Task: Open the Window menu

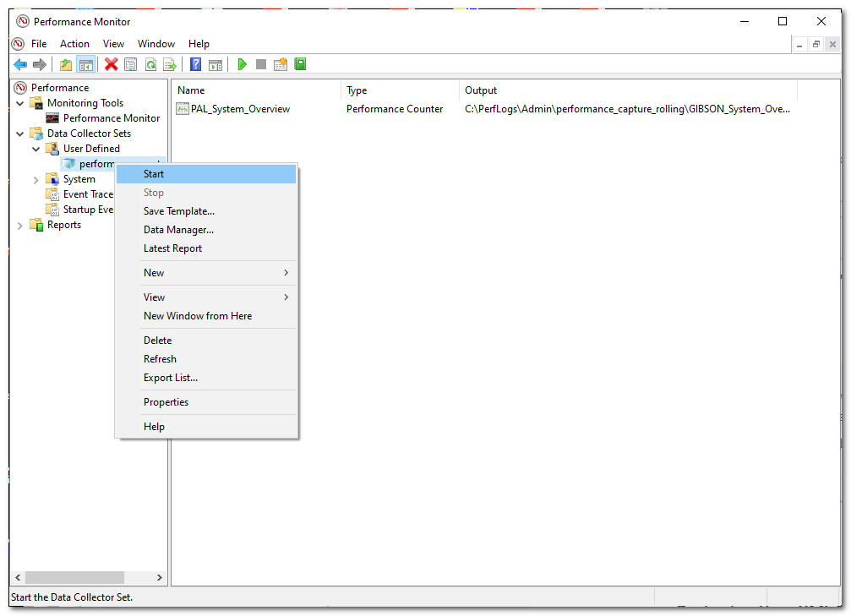Action: tap(156, 44)
